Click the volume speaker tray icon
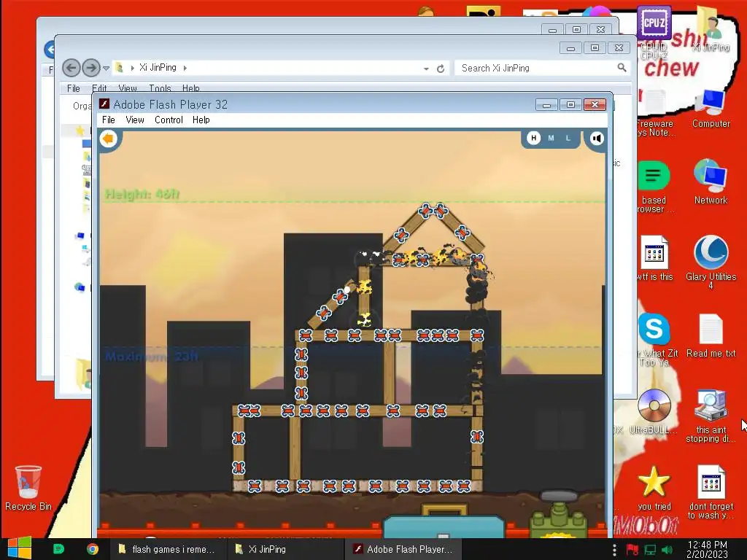Viewport: 747px width, 560px height. (x=667, y=550)
